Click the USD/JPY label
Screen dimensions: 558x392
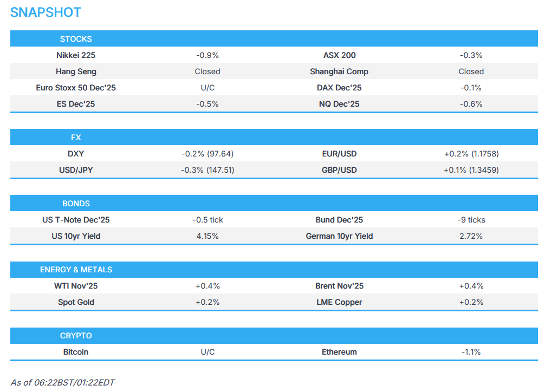click(76, 170)
